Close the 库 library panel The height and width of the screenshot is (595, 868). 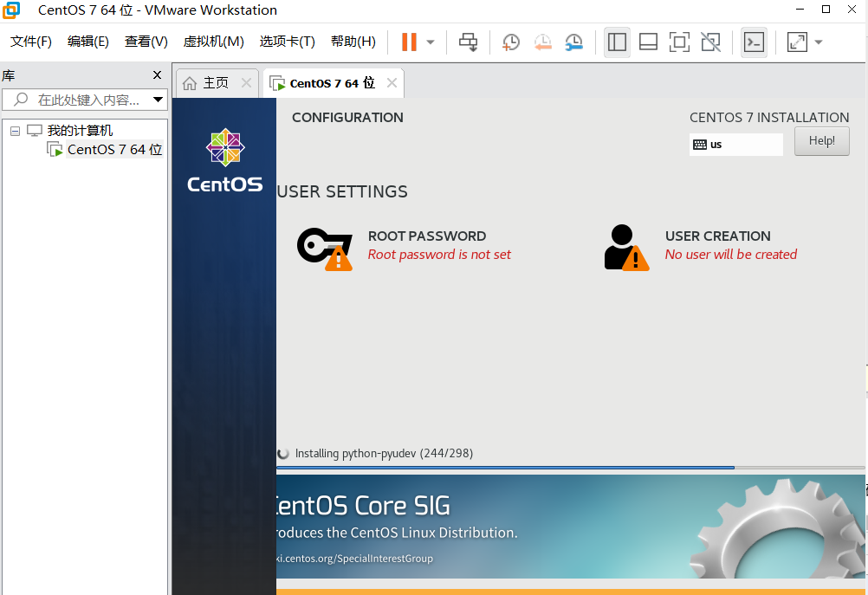click(x=157, y=74)
